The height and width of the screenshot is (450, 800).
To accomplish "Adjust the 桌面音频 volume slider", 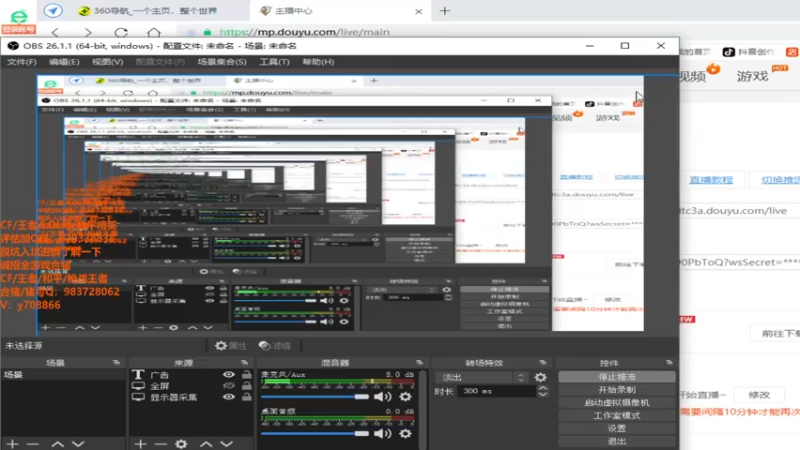I will [315, 433].
